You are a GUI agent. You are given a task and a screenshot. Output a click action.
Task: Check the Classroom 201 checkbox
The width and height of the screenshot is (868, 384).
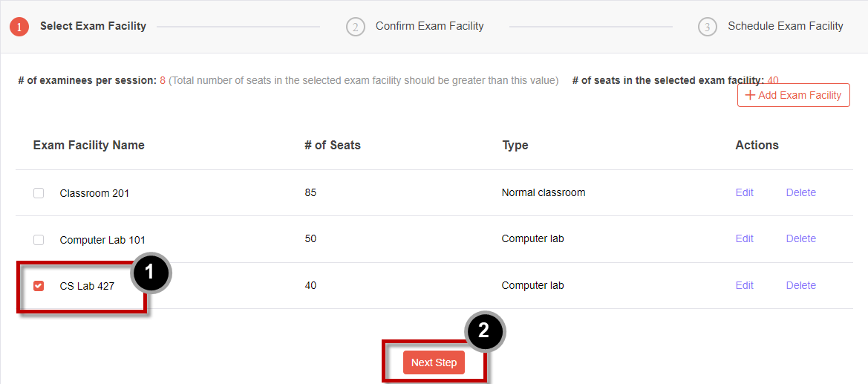[x=39, y=193]
